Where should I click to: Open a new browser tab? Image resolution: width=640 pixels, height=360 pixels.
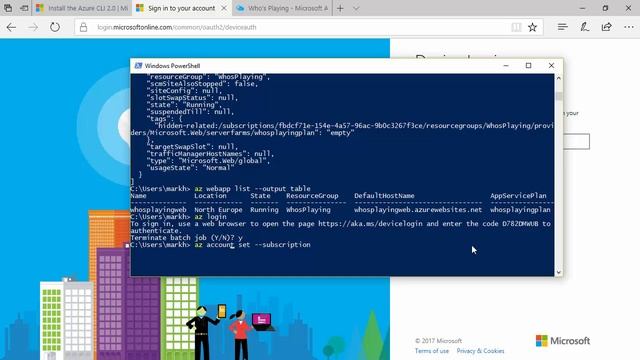tap(340, 8)
